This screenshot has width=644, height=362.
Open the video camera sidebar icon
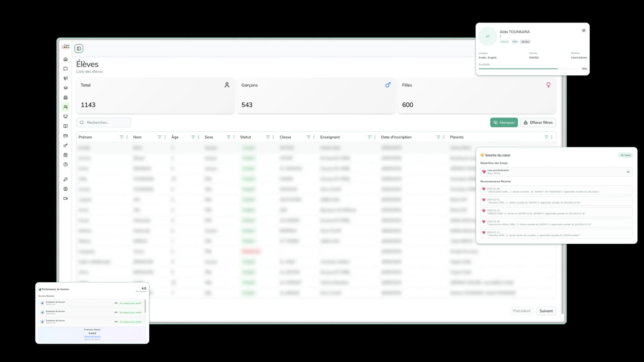pos(66,198)
